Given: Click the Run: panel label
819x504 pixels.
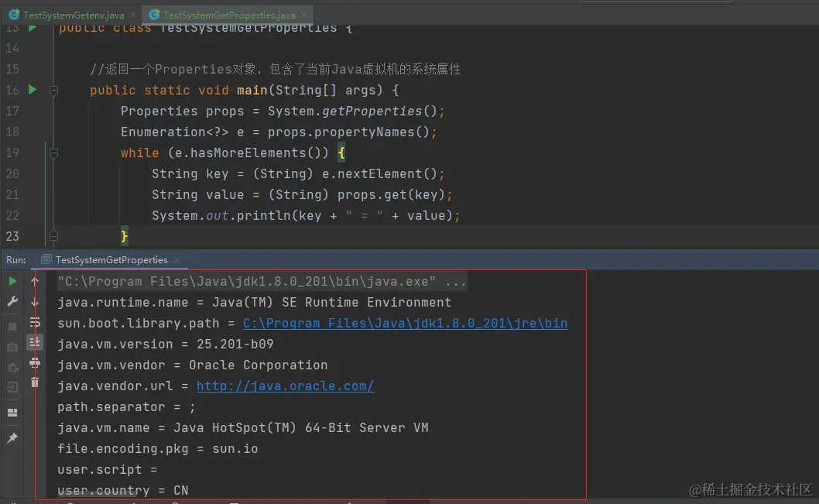Looking at the screenshot, I should coord(15,259).
